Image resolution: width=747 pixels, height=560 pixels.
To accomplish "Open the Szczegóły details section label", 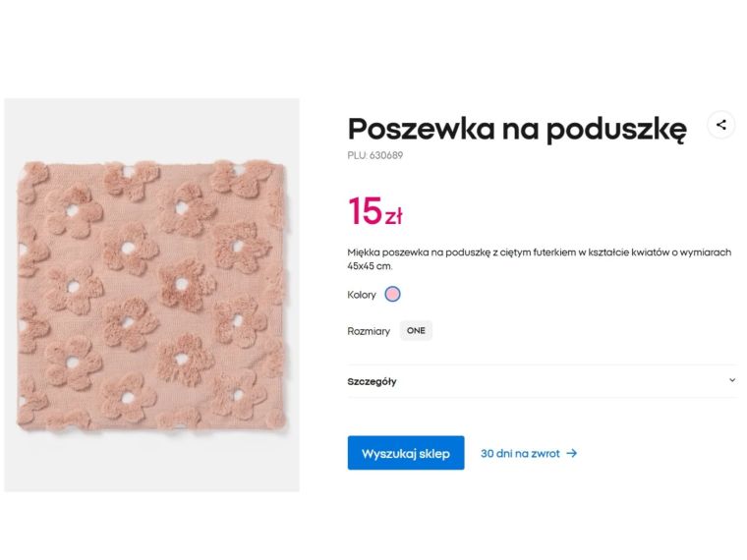I will 373,381.
